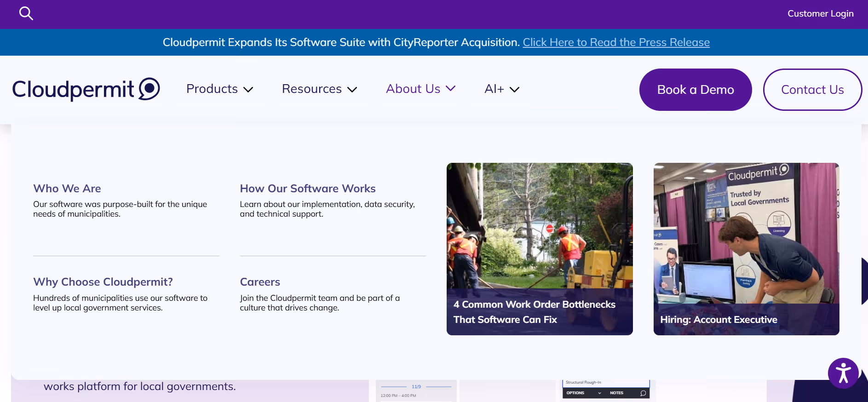Click 'Our software was purpose-built' description

click(120, 209)
